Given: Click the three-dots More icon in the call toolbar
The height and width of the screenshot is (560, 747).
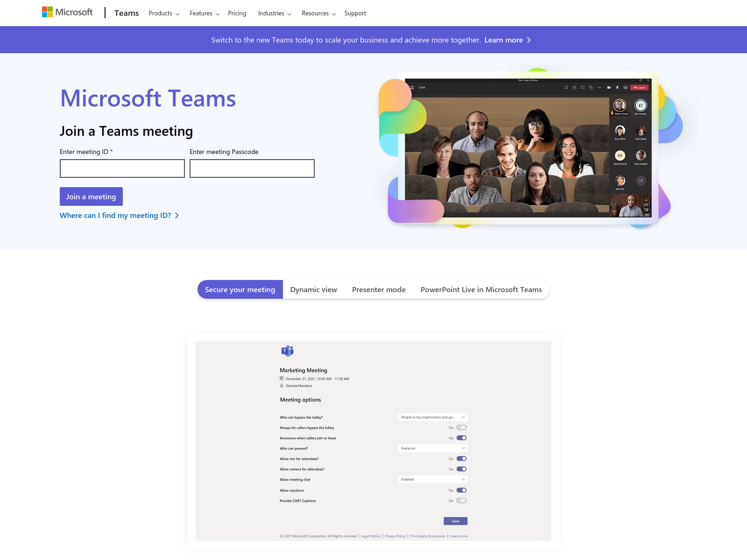Looking at the screenshot, I should point(599,88).
